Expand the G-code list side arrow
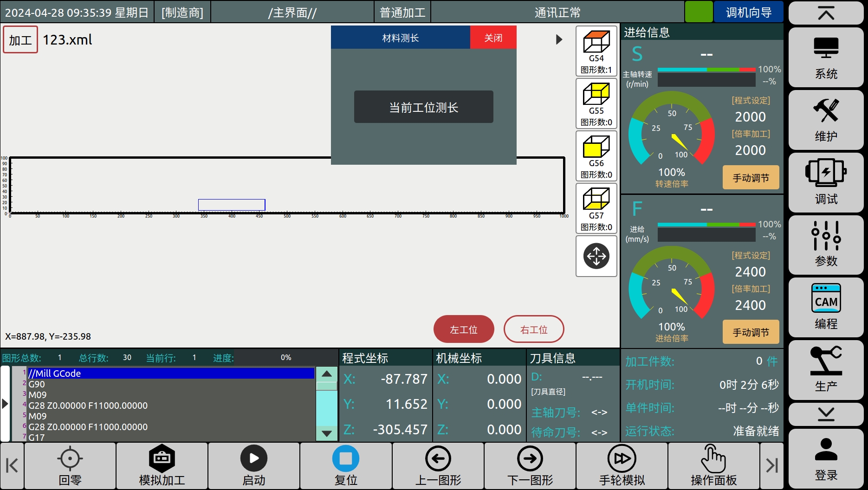Screen dimensions: 868x490 click(5, 404)
